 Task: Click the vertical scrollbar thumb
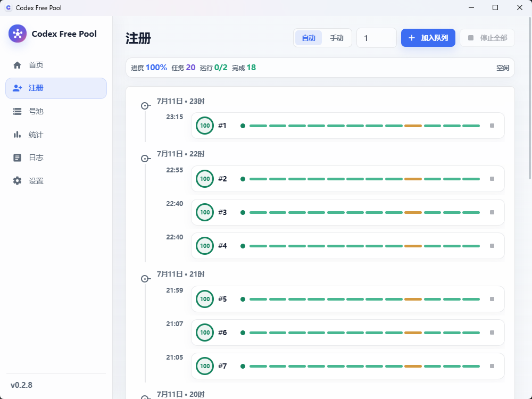[x=530, y=98]
